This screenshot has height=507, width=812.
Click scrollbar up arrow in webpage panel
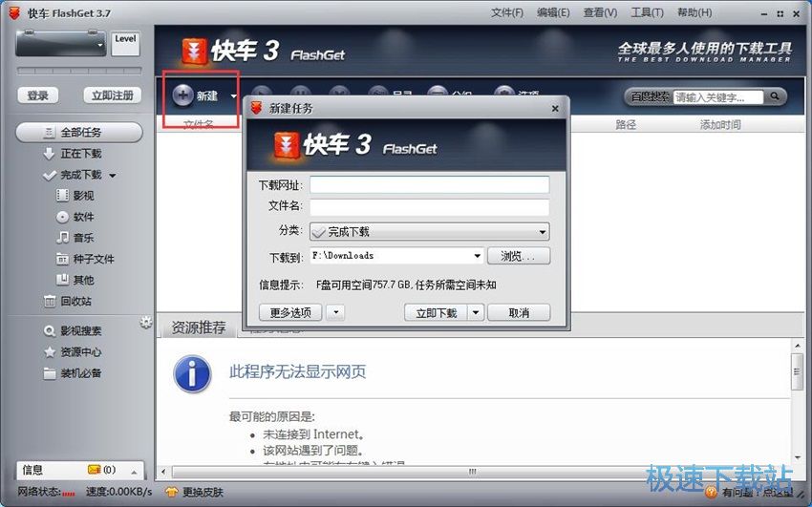797,345
